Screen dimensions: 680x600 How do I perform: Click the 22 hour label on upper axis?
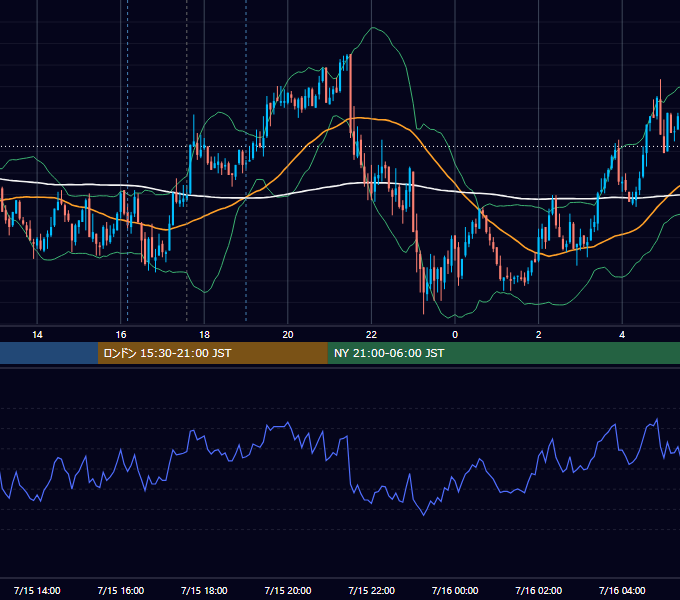(x=371, y=335)
